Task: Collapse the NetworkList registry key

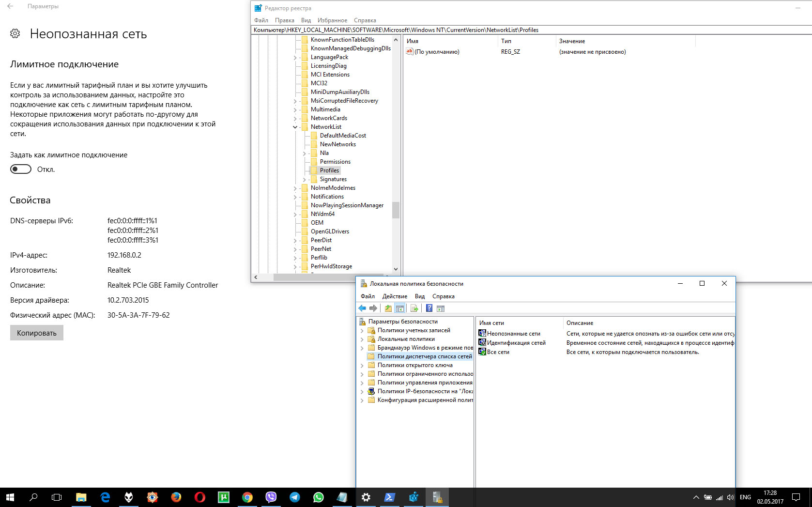Action: [x=295, y=127]
